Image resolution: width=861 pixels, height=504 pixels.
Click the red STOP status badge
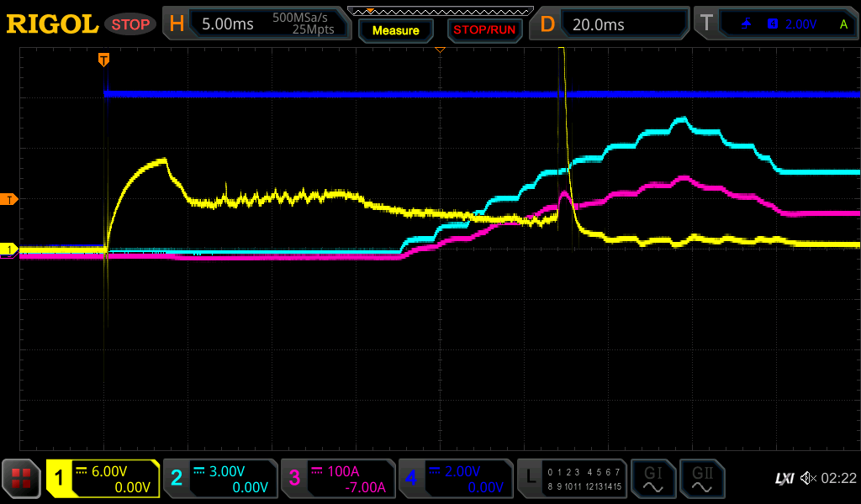pyautogui.click(x=130, y=24)
